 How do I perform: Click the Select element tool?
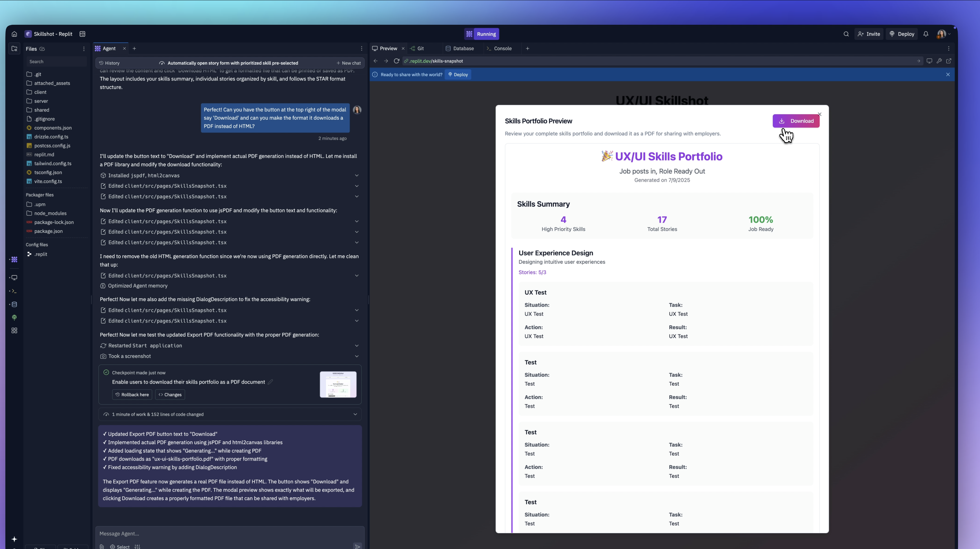(x=120, y=547)
